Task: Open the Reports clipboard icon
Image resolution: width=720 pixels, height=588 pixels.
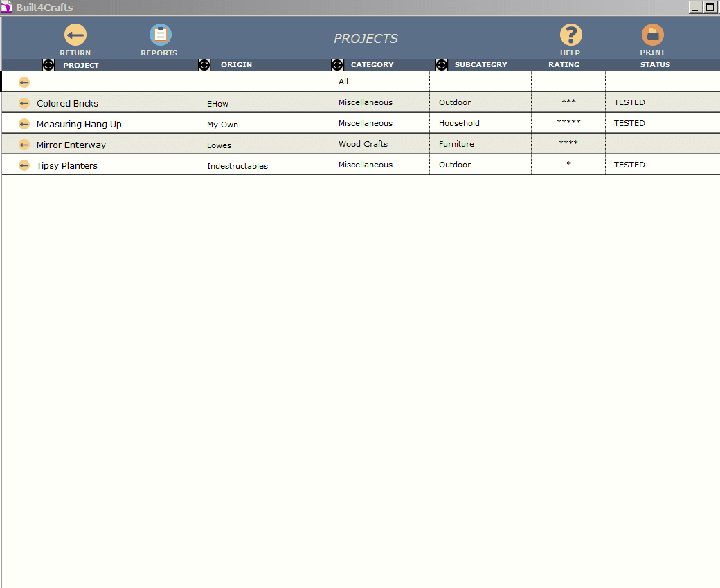Action: click(160, 35)
